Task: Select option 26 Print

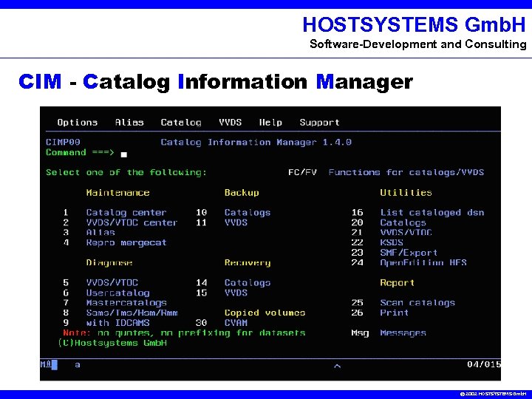Action: pos(380,313)
